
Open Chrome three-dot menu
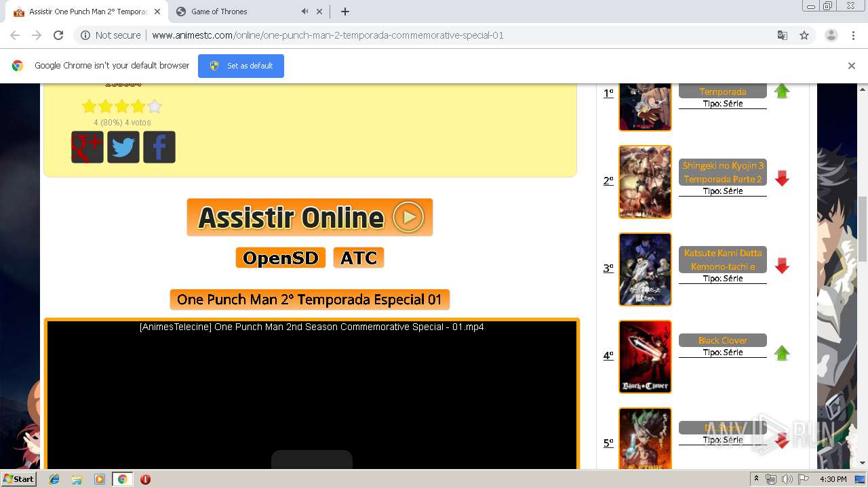(853, 35)
